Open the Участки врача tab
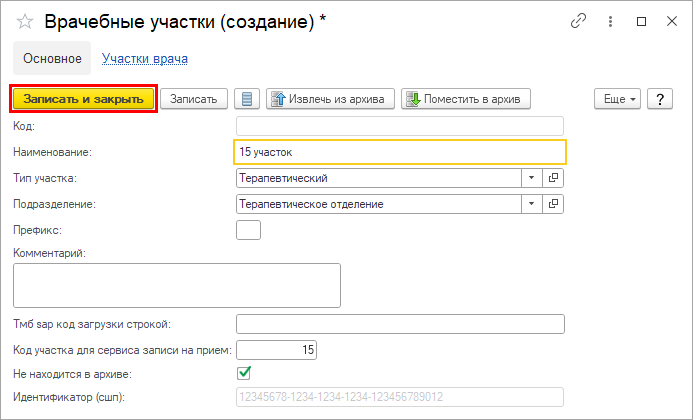 [x=145, y=59]
